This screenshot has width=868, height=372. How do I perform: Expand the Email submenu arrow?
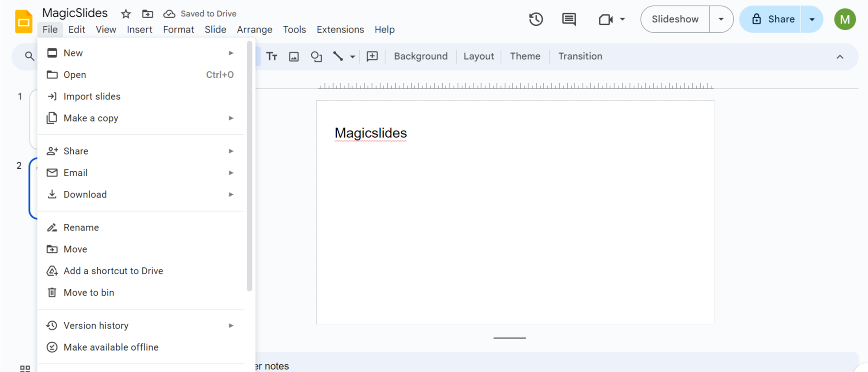pyautogui.click(x=231, y=173)
